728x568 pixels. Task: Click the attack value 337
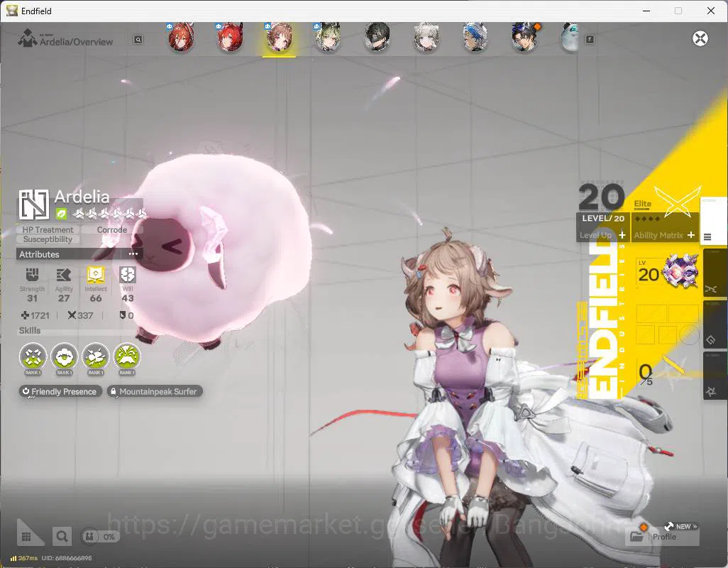(80, 315)
